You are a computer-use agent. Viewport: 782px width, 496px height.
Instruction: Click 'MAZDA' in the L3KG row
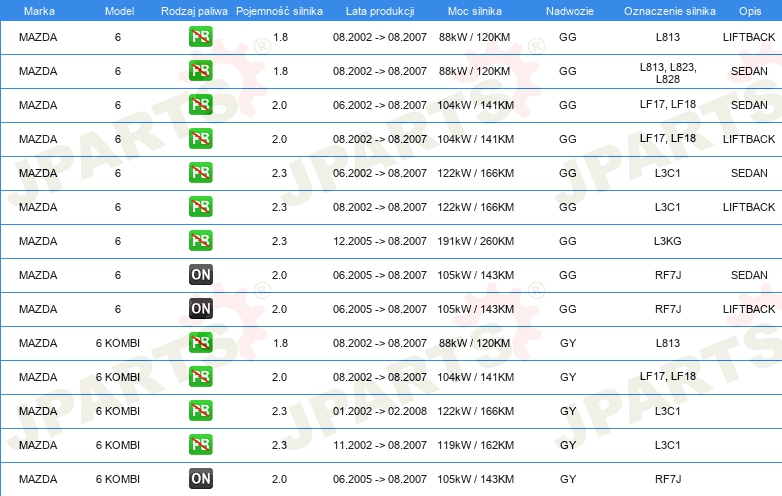click(38, 241)
